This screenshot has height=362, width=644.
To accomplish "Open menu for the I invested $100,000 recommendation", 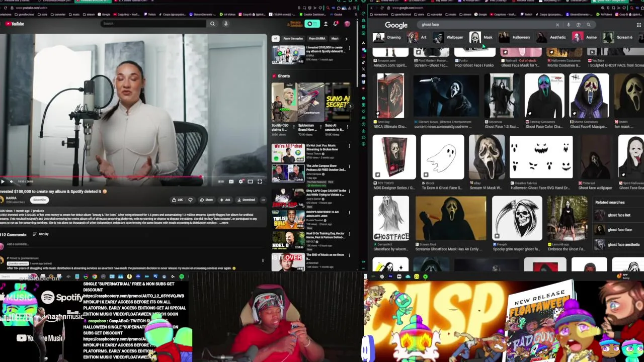I will tap(349, 48).
